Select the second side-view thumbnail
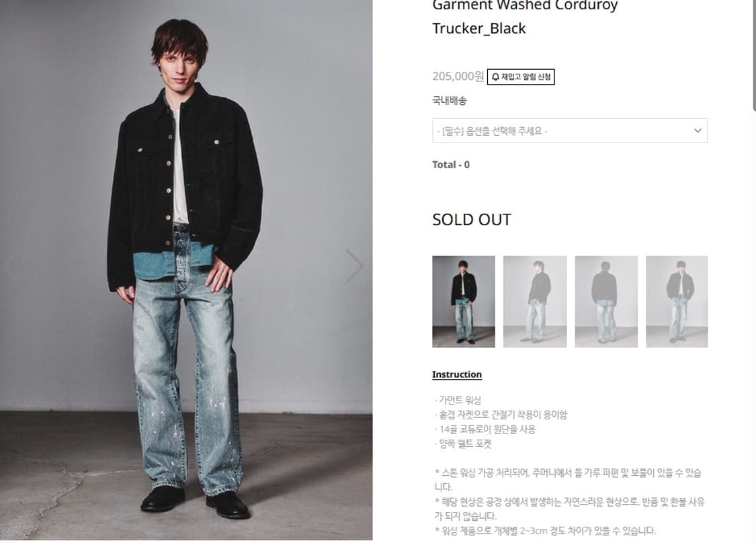 point(535,301)
